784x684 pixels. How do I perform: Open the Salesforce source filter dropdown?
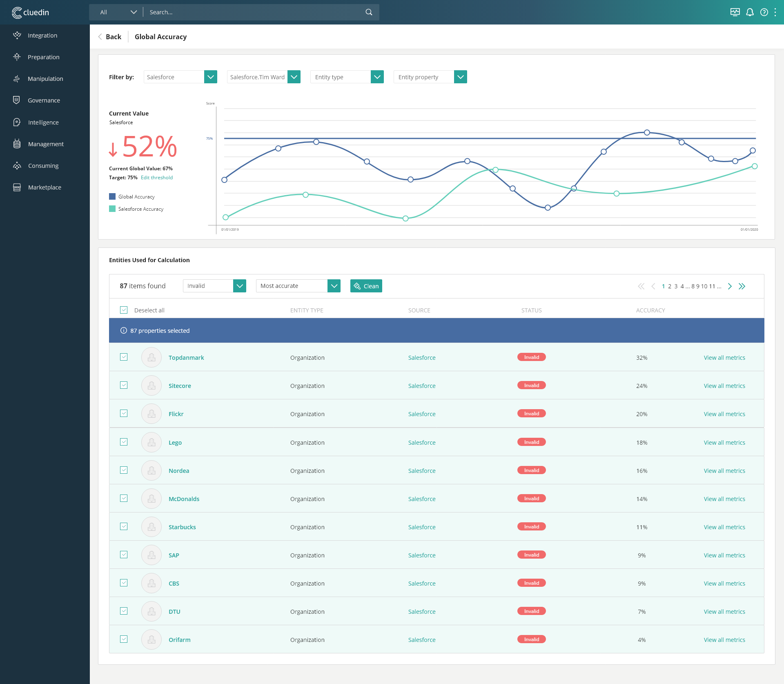pyautogui.click(x=180, y=77)
